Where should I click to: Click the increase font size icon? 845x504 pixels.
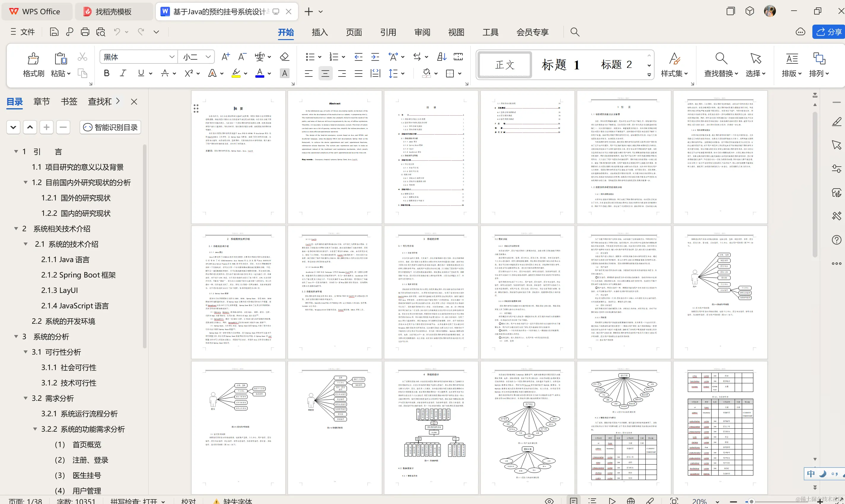(225, 57)
